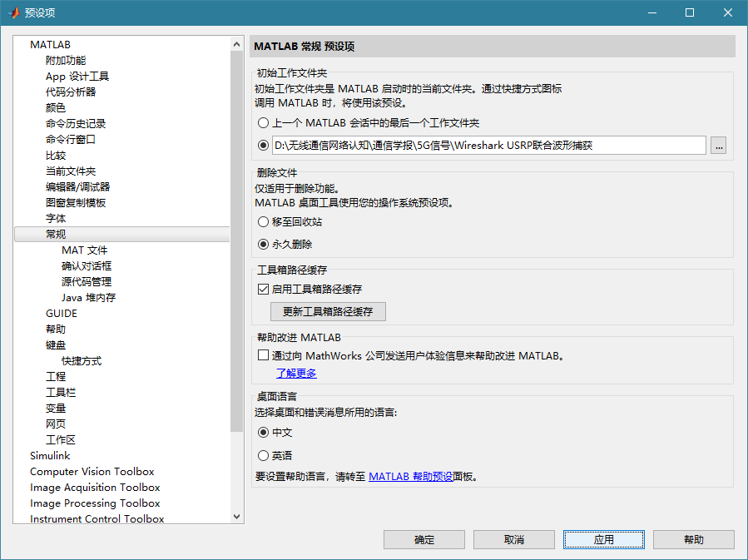Open 颜色 preferences

point(56,107)
